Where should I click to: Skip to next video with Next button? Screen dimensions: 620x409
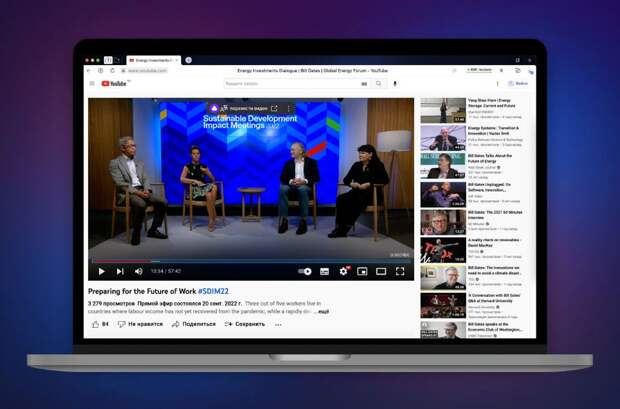click(x=119, y=271)
